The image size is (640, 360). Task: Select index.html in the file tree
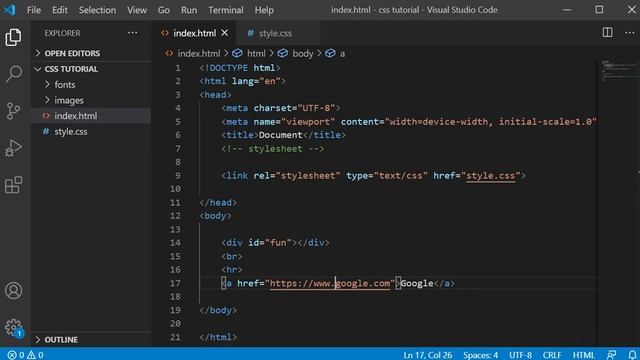[x=91, y=116]
